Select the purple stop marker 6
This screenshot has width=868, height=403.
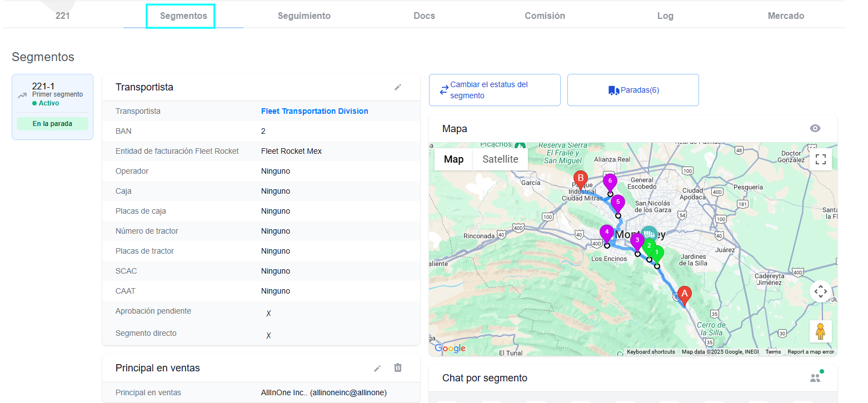pyautogui.click(x=610, y=183)
